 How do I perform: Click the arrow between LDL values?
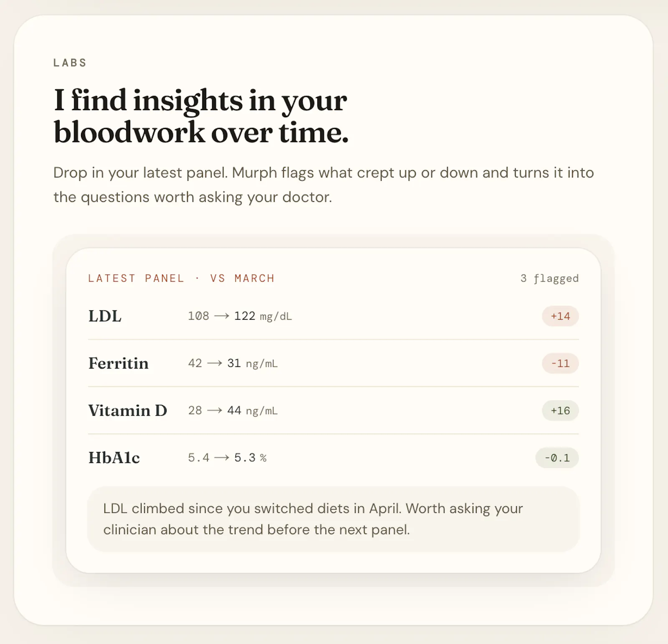pos(221,316)
